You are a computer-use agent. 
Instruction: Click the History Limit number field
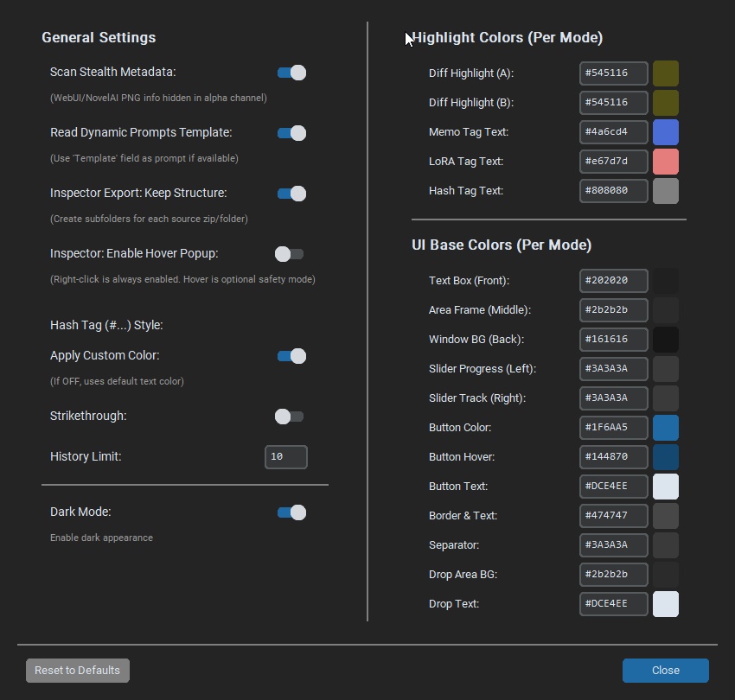(285, 456)
